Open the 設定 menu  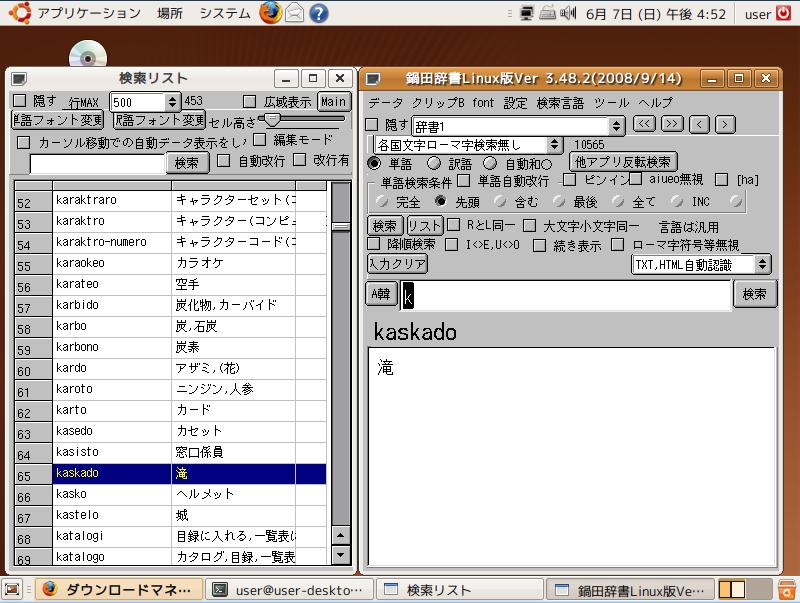point(515,103)
